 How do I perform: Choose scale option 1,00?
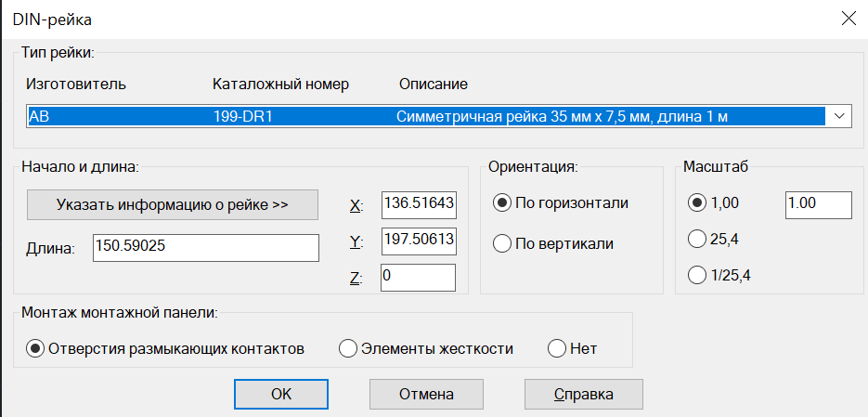(713, 203)
